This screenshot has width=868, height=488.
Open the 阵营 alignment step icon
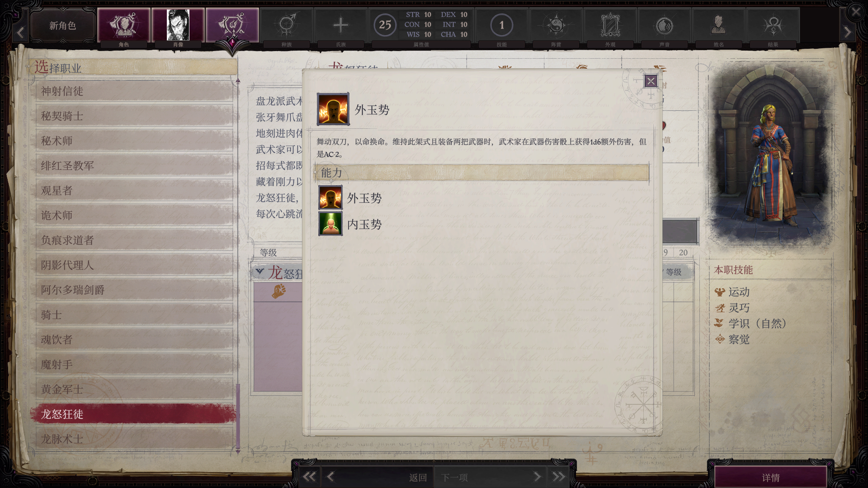click(x=556, y=25)
